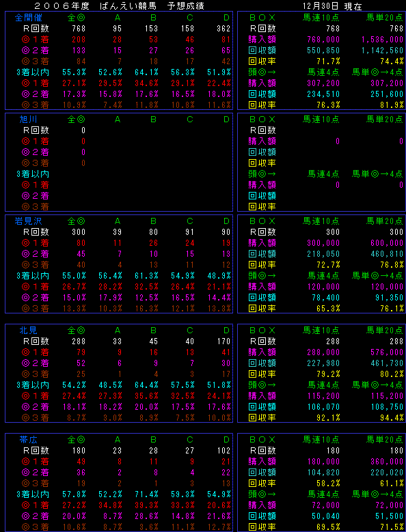The height and width of the screenshot is (532, 406).
Task: Select the '48.9%' cell in 岩見沢 D
Action: (219, 275)
